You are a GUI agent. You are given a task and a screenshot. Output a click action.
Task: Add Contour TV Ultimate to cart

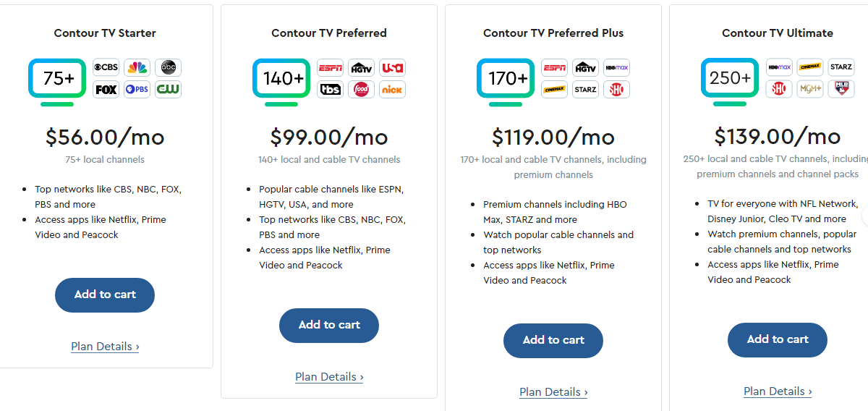[x=778, y=340]
